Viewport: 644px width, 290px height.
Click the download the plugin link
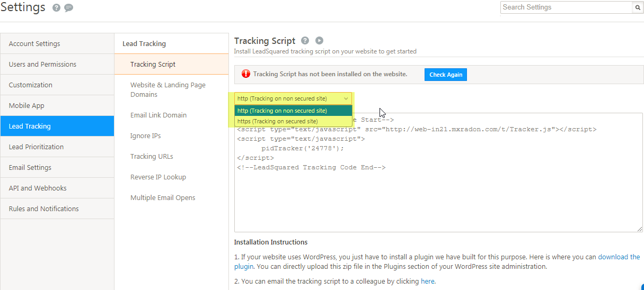pyautogui.click(x=619, y=257)
